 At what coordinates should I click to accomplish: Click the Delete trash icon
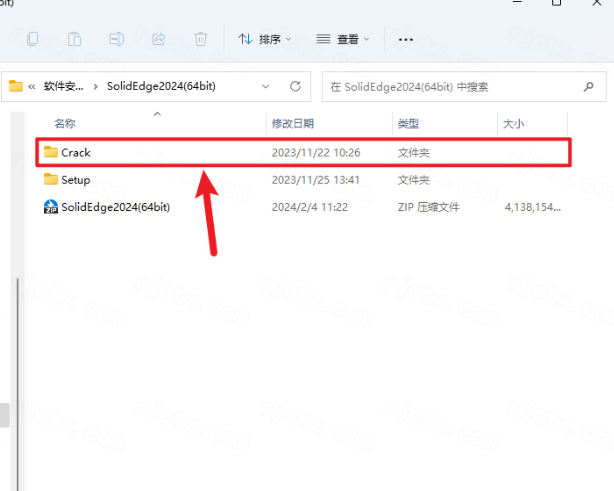(x=200, y=39)
